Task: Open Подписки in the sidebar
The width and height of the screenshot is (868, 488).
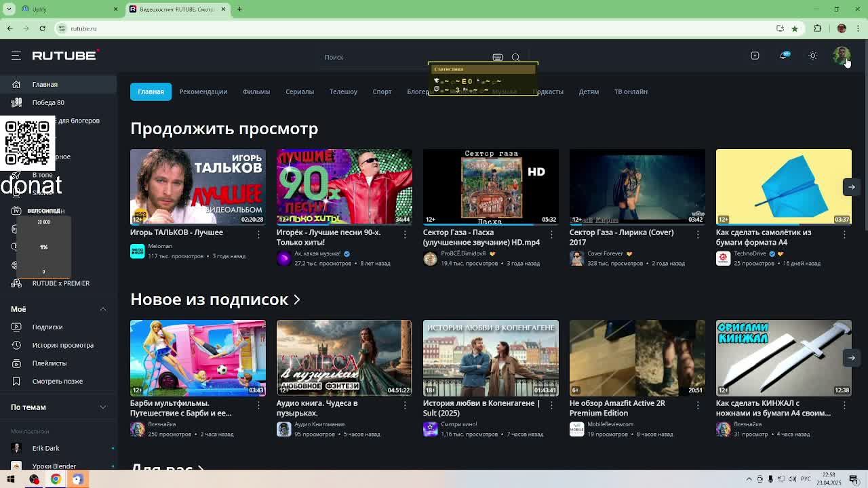Action: [x=58, y=327]
